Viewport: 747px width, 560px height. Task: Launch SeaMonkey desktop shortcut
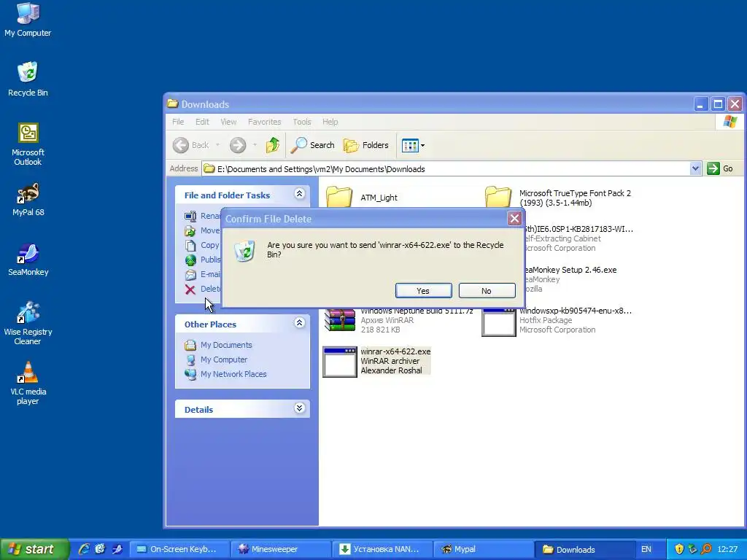[28, 259]
